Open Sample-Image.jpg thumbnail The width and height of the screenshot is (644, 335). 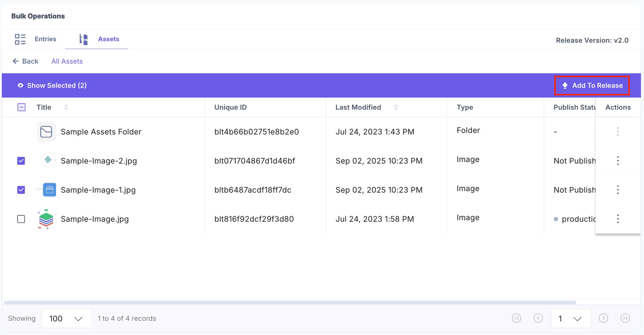[46, 219]
